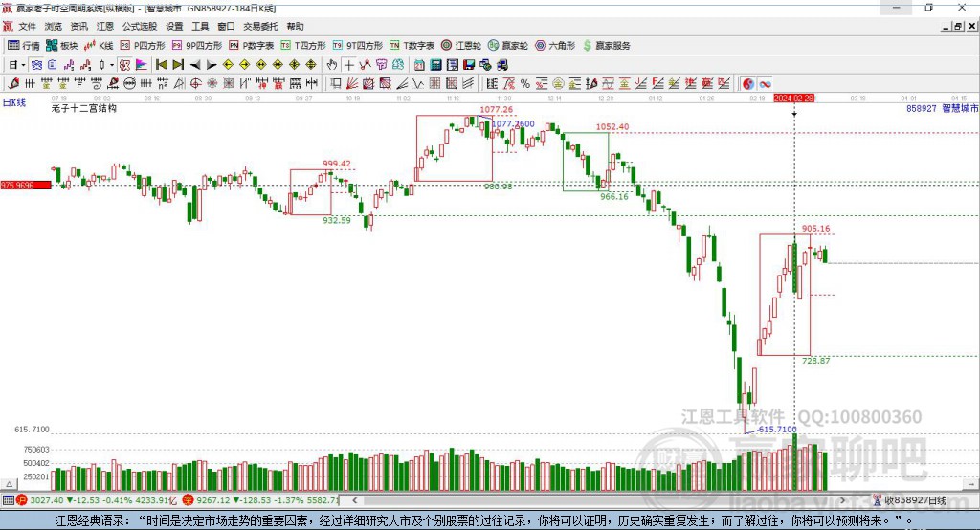Click the 日K线 label

(x=14, y=102)
